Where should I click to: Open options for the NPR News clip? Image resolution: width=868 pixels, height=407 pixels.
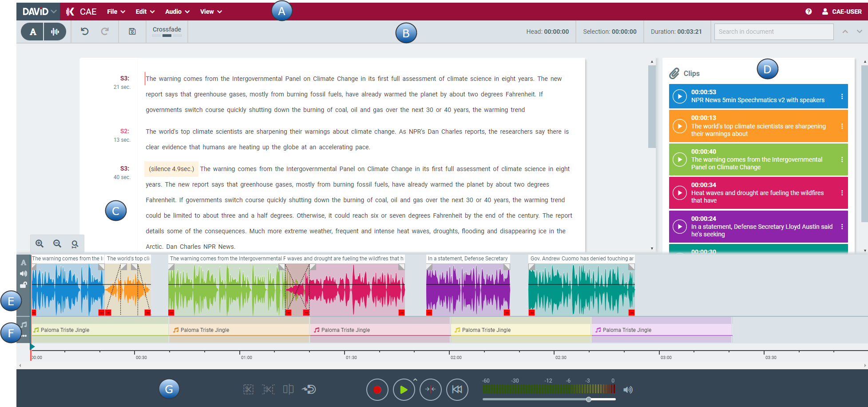point(842,96)
